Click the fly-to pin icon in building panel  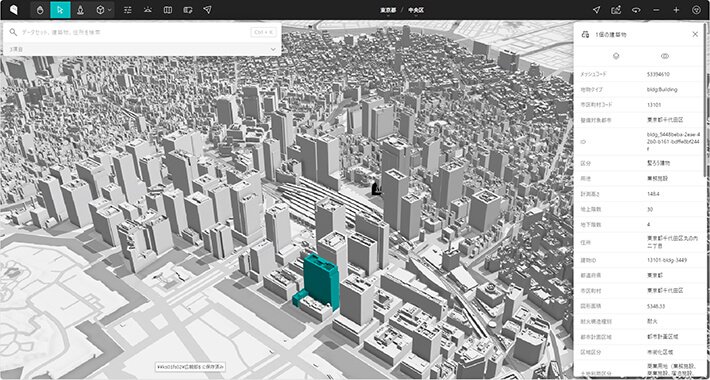pyautogui.click(x=615, y=56)
